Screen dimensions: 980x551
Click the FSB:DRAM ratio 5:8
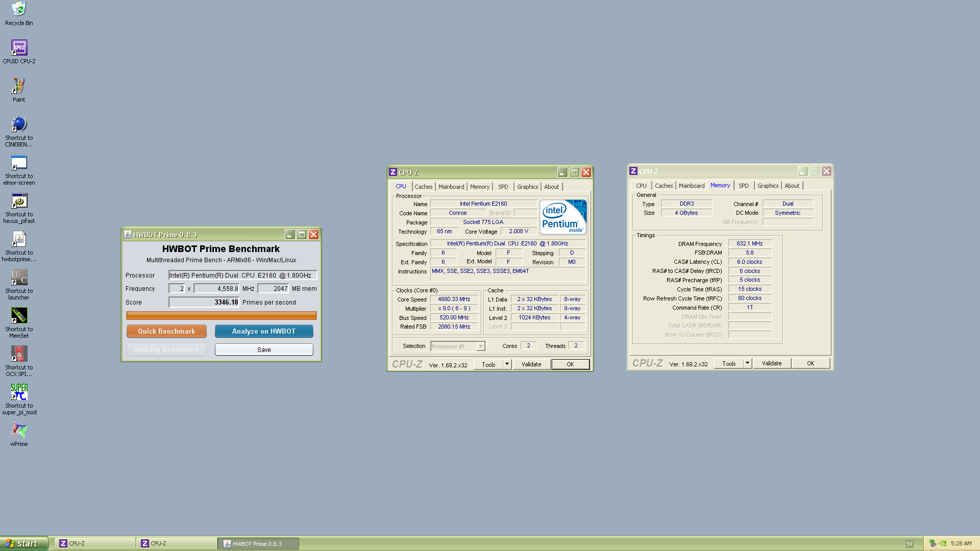(x=749, y=253)
